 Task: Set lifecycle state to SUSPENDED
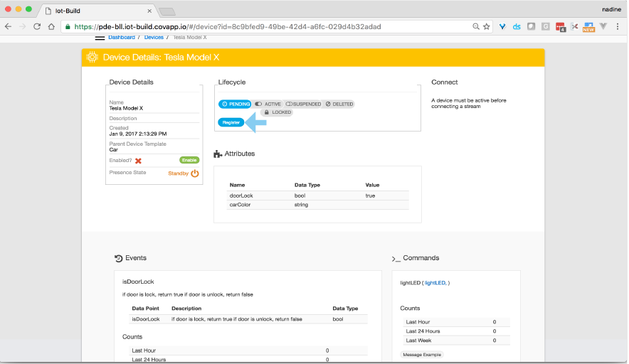pos(303,104)
